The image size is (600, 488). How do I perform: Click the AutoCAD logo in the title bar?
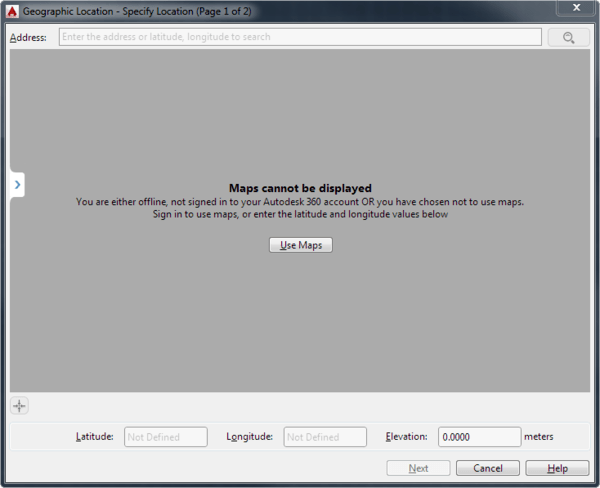(12, 11)
